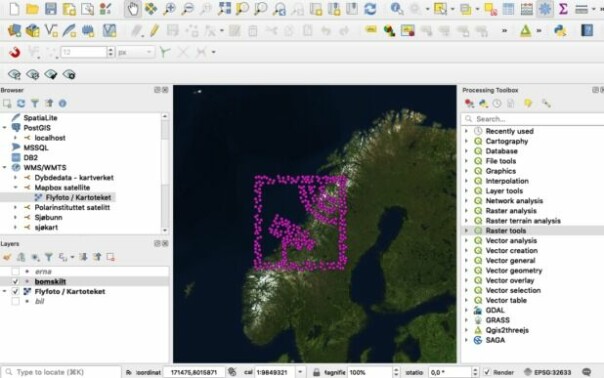Open Statistical Summary sigma icon

point(564,8)
